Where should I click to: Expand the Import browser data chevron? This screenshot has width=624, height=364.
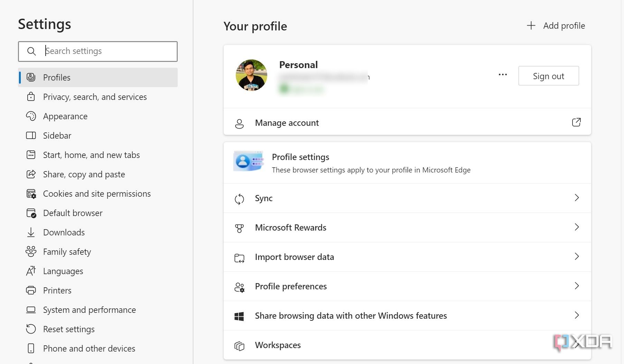click(577, 256)
